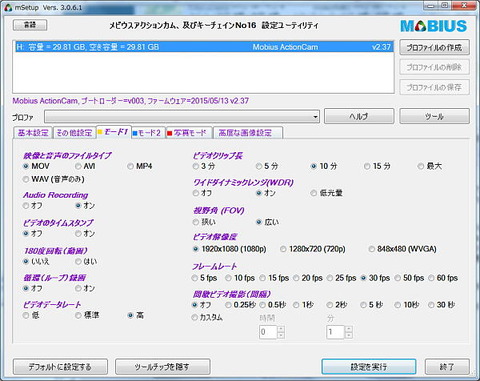This screenshot has height=381, width=480.
Task: Switch to the その他設定 tab
Action: tap(74, 133)
